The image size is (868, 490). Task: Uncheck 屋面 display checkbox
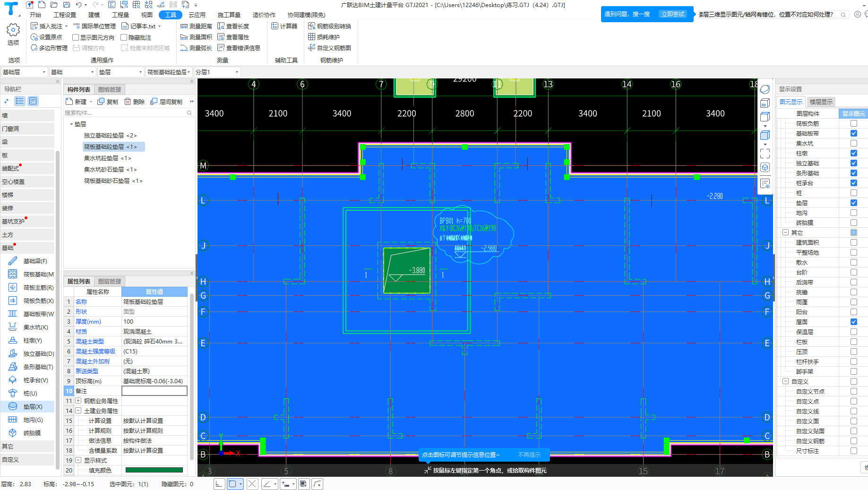854,322
